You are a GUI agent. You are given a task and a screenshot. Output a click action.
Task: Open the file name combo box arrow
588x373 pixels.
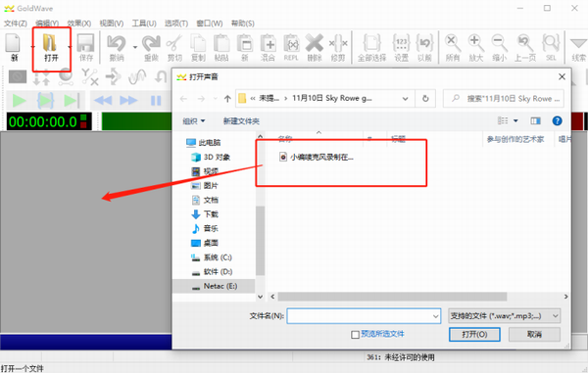(435, 316)
